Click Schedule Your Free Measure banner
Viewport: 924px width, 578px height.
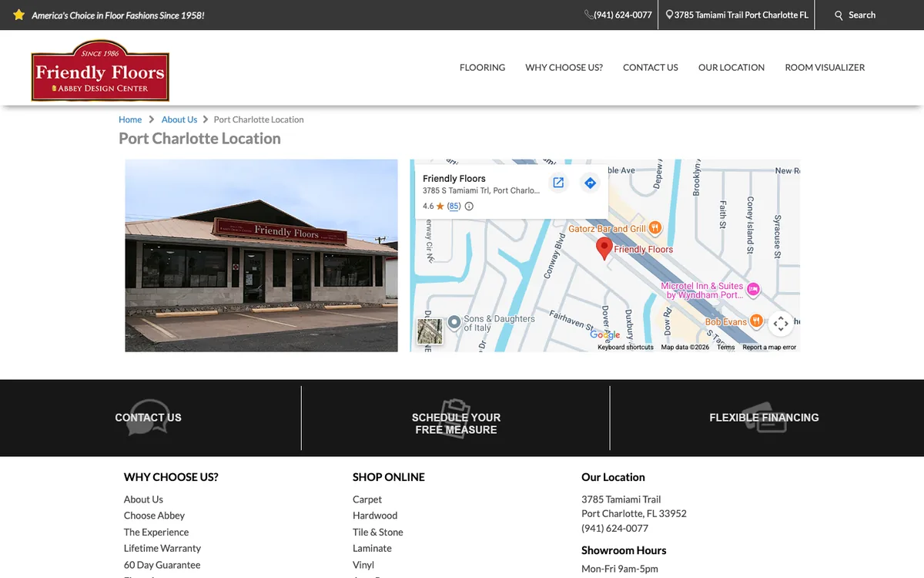[x=456, y=423]
